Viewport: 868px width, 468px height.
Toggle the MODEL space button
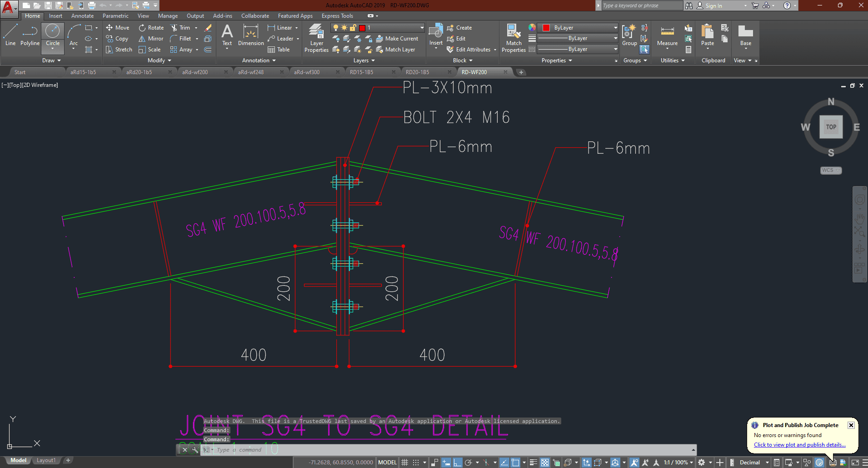click(387, 463)
